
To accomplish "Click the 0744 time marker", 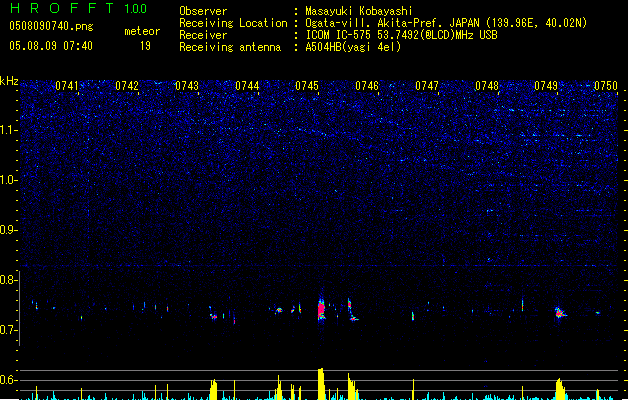I will (x=247, y=86).
